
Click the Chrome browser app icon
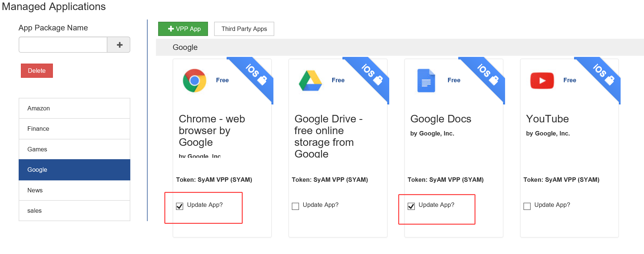pos(194,81)
